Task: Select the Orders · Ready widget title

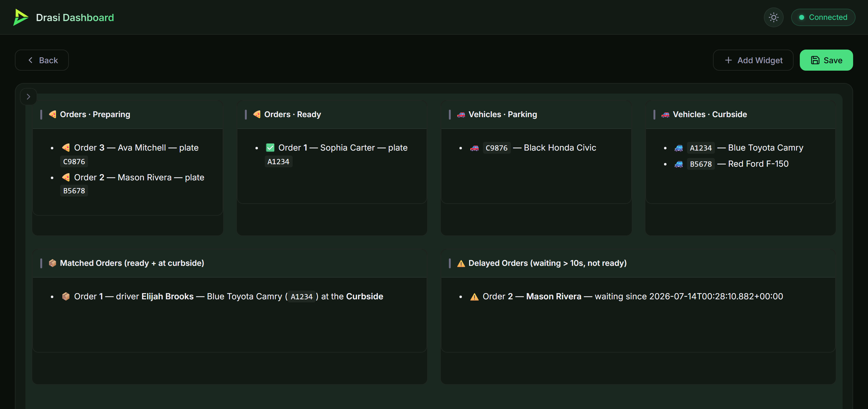Action: (292, 114)
